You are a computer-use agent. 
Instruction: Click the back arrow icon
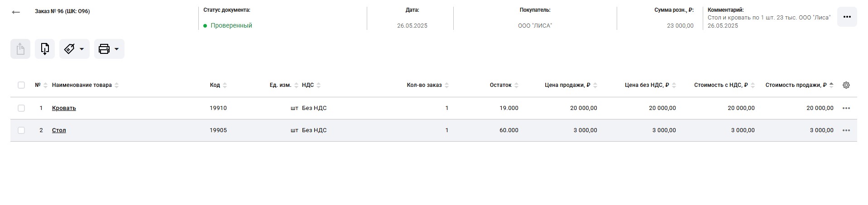pos(16,12)
